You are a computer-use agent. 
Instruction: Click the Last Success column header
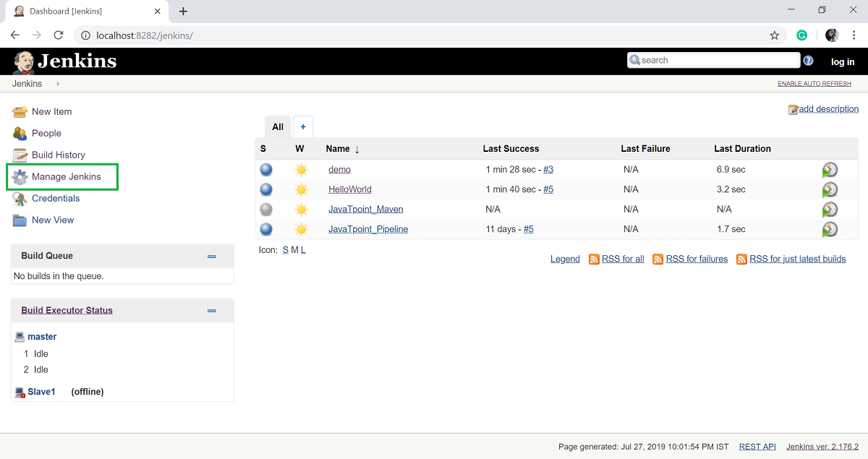point(511,149)
